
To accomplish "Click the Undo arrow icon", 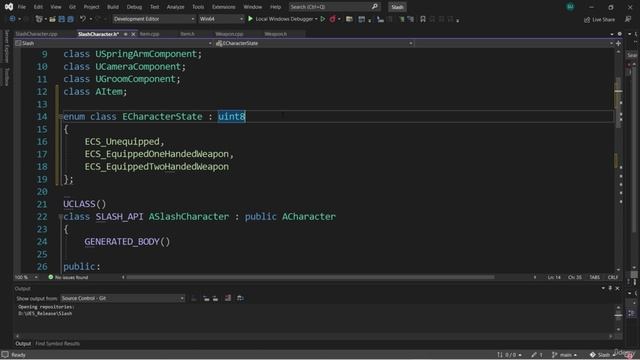I will tap(83, 19).
